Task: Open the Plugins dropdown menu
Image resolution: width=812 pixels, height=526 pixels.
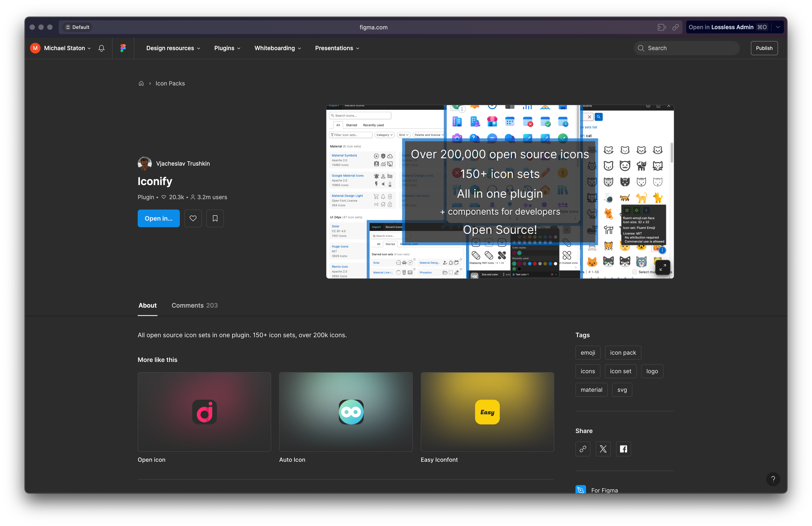Action: (x=227, y=48)
